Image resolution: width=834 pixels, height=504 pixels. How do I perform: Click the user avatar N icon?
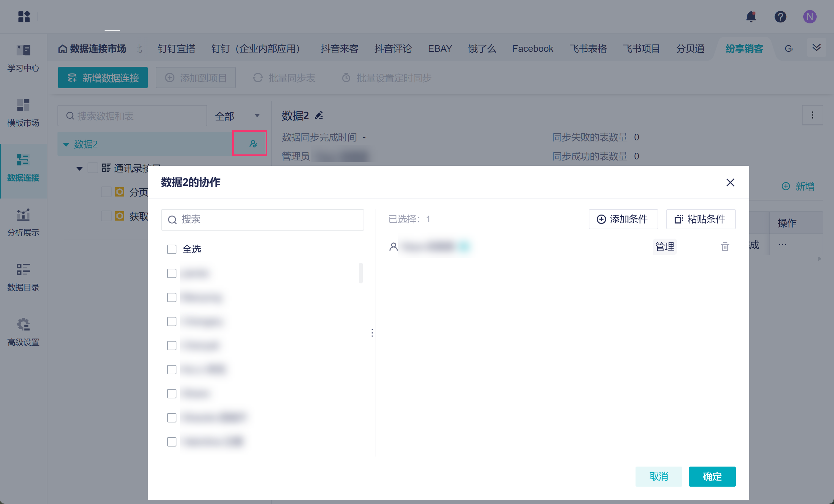(x=810, y=16)
